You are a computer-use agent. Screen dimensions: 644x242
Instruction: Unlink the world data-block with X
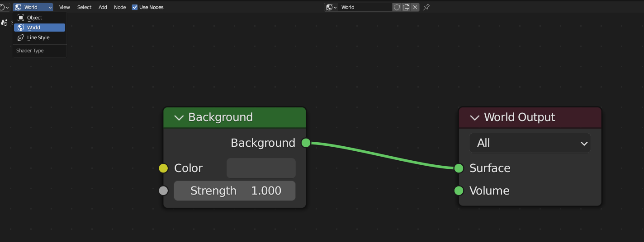[415, 7]
